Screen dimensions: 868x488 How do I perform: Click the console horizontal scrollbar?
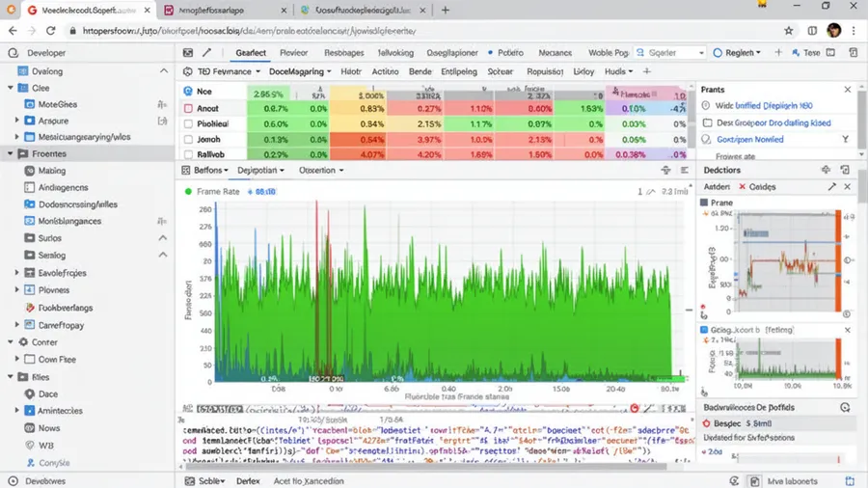pos(426,467)
